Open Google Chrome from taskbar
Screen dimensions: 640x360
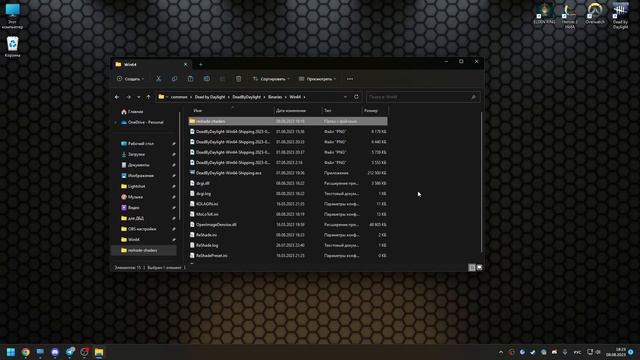click(26, 352)
